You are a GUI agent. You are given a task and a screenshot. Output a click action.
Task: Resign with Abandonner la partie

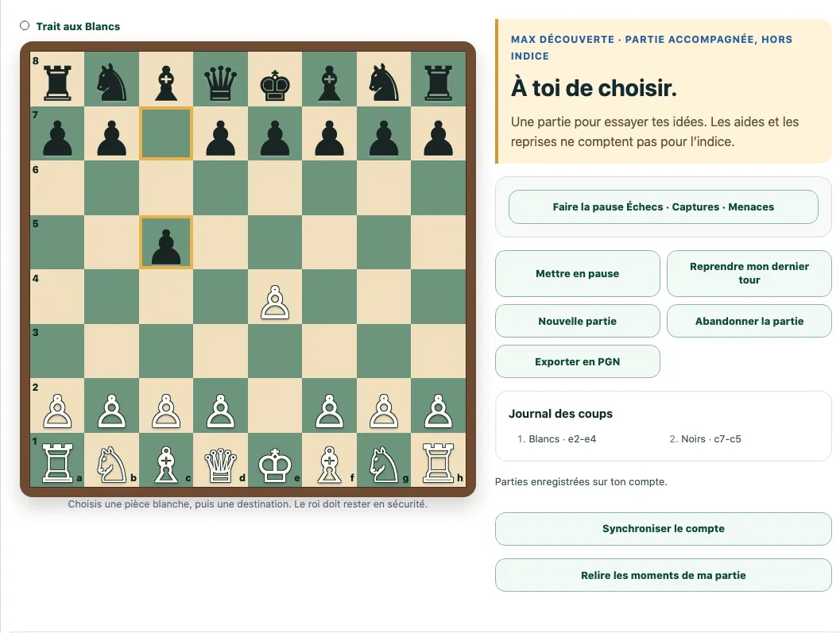[749, 322]
